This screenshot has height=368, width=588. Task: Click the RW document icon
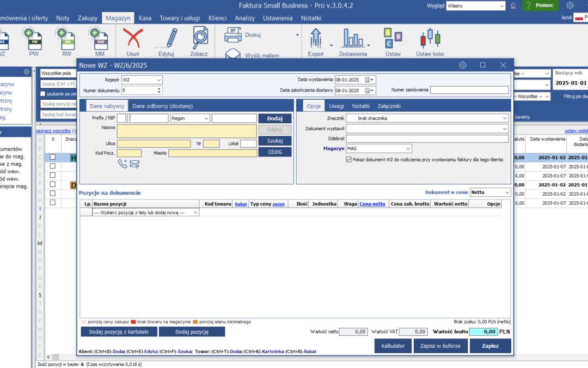pos(66,38)
